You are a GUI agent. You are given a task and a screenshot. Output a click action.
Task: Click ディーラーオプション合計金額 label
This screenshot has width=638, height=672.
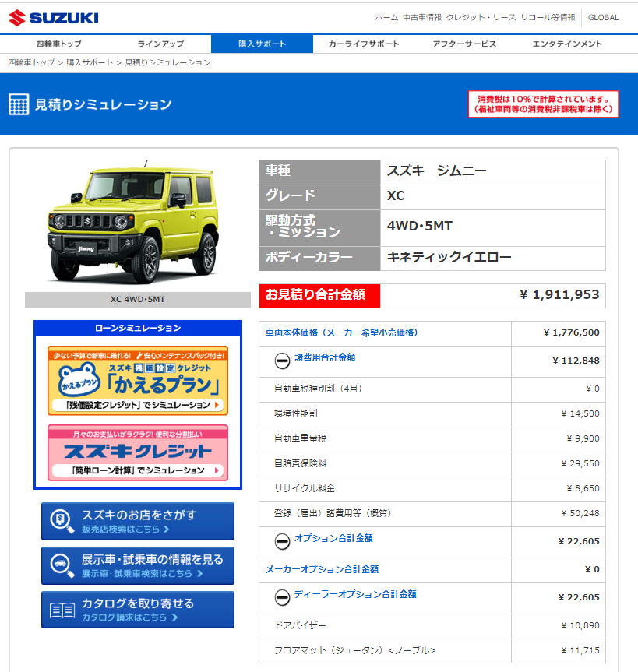click(355, 594)
